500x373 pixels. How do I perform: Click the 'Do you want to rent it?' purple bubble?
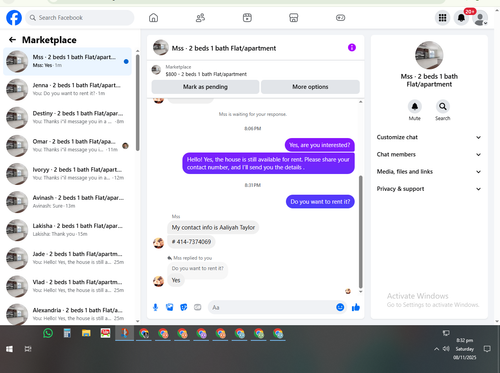(x=320, y=202)
